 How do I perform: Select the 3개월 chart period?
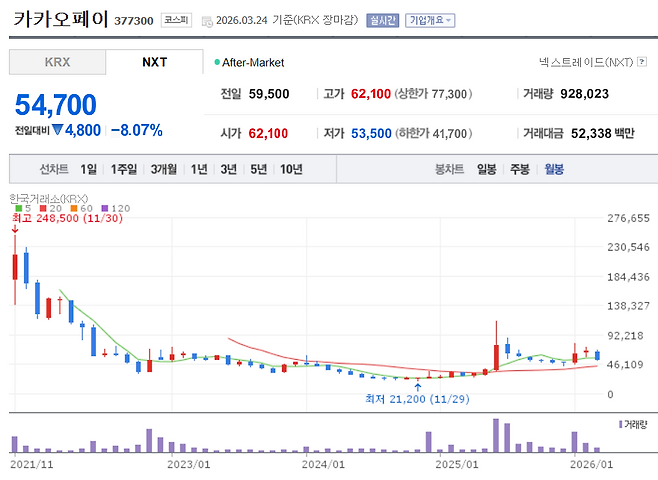[x=164, y=169]
